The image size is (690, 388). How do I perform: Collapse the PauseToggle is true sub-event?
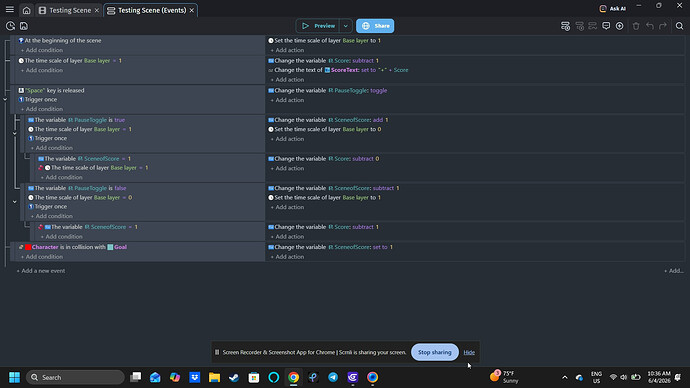(x=15, y=133)
